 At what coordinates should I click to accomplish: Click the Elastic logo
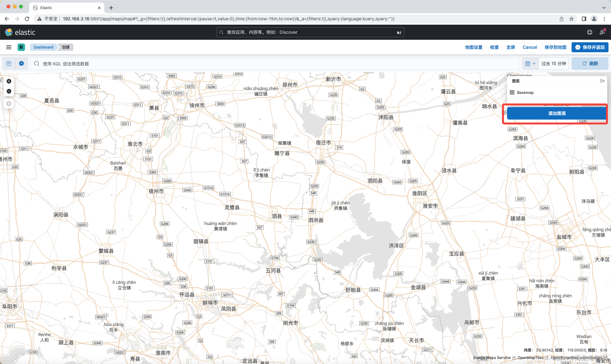[x=20, y=32]
